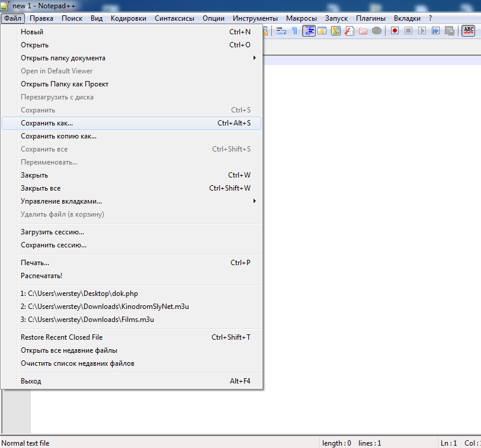
Task: Open the Кодировки menu
Action: click(129, 18)
